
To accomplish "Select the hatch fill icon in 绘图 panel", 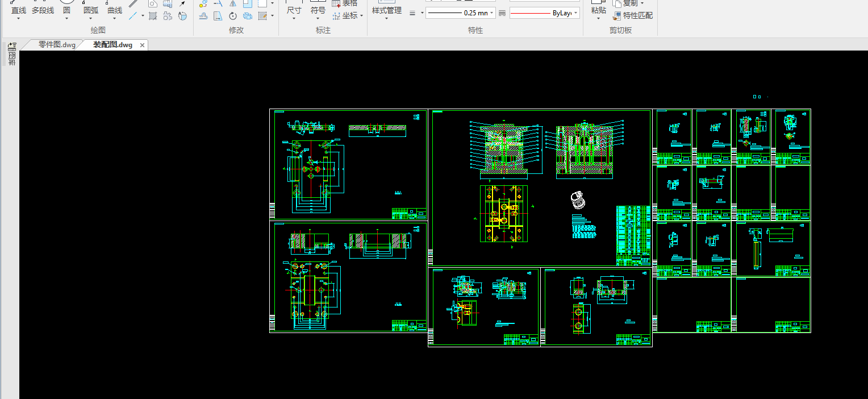I will point(152,16).
